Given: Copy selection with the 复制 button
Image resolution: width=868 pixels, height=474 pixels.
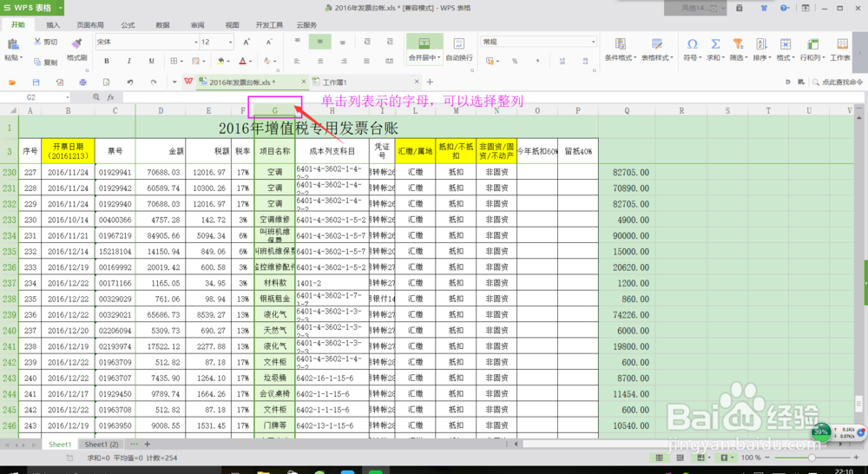Looking at the screenshot, I should [46, 63].
